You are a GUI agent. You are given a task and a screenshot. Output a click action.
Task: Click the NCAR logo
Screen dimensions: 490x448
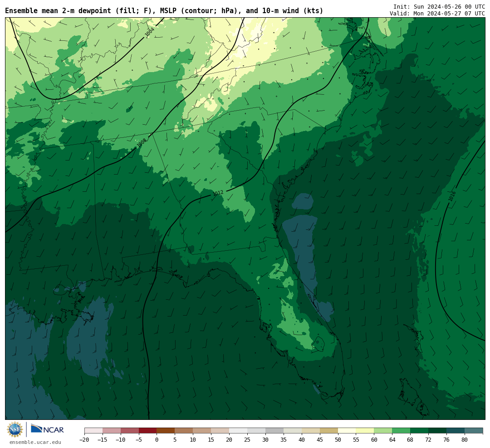[x=47, y=429]
